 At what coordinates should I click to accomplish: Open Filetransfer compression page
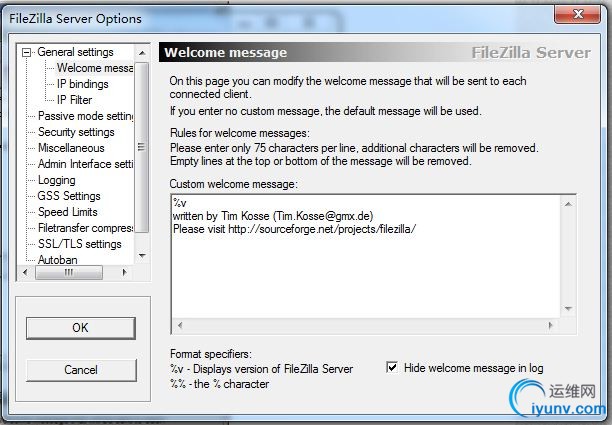click(85, 228)
